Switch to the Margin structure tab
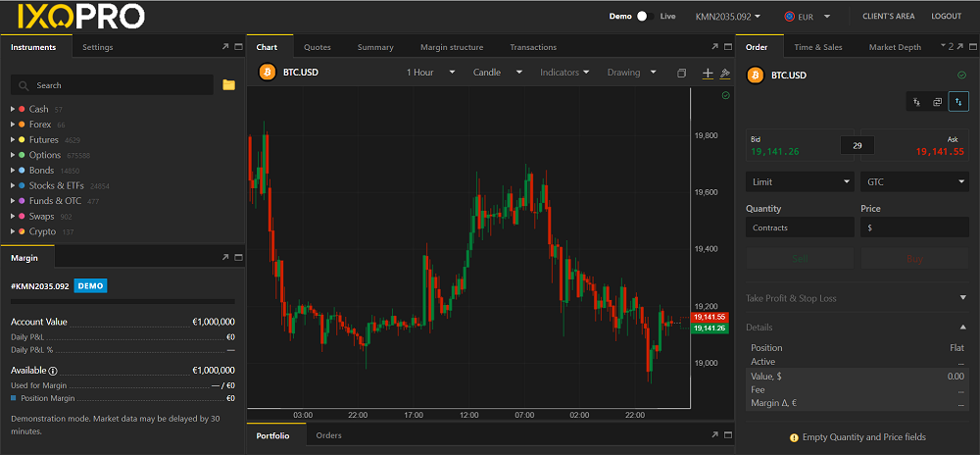Screen dimensions: 980x455 click(x=452, y=47)
